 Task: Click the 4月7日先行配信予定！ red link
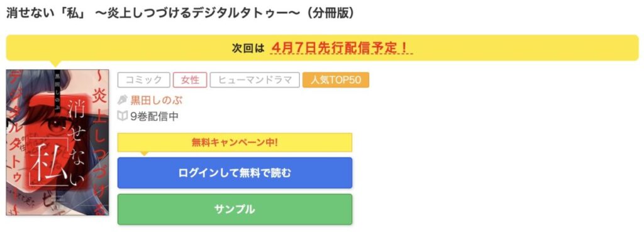[341, 48]
